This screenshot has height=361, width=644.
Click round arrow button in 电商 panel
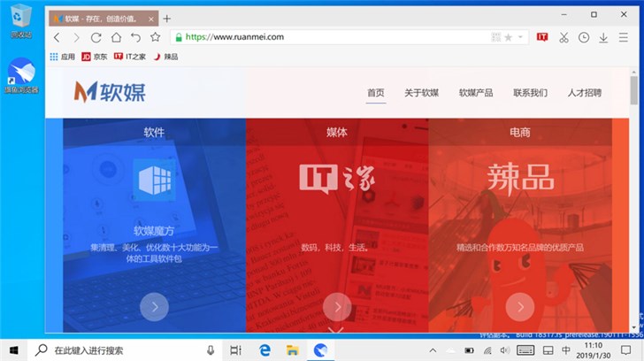(x=520, y=307)
